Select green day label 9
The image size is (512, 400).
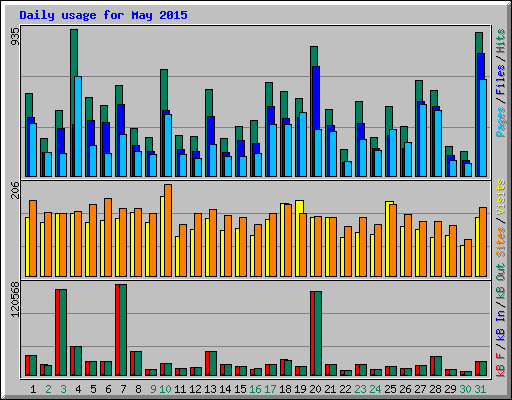point(153,389)
